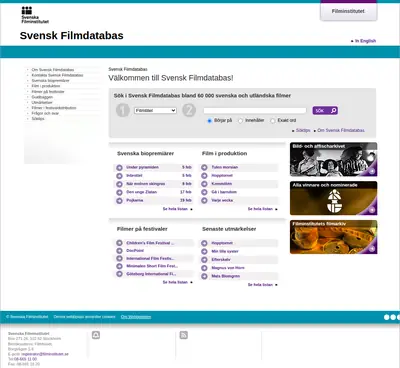Click the International Film Festiv... link text
The width and height of the screenshot is (400, 368).
(150, 259)
